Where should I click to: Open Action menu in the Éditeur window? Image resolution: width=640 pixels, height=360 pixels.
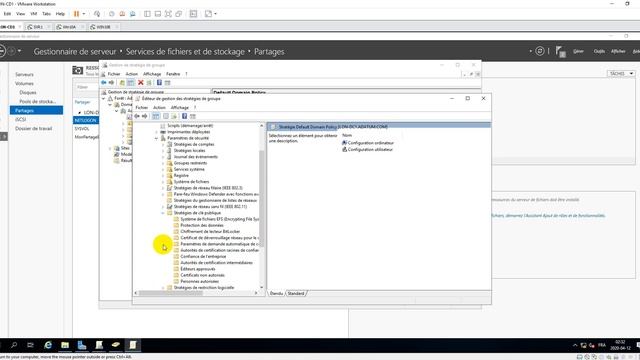(159, 107)
